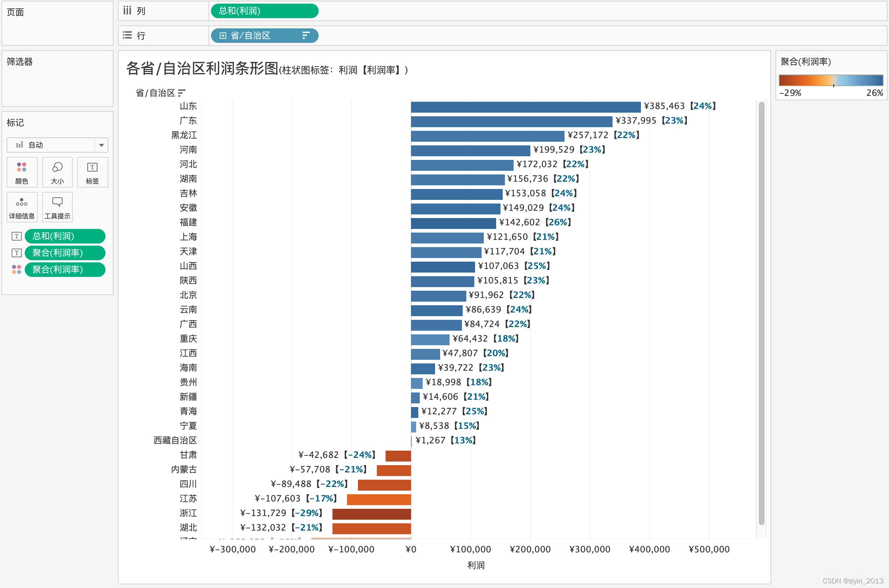Click the chart title 各省/自治区利润条形图
Viewport: 889px width, 588px height.
click(202, 69)
